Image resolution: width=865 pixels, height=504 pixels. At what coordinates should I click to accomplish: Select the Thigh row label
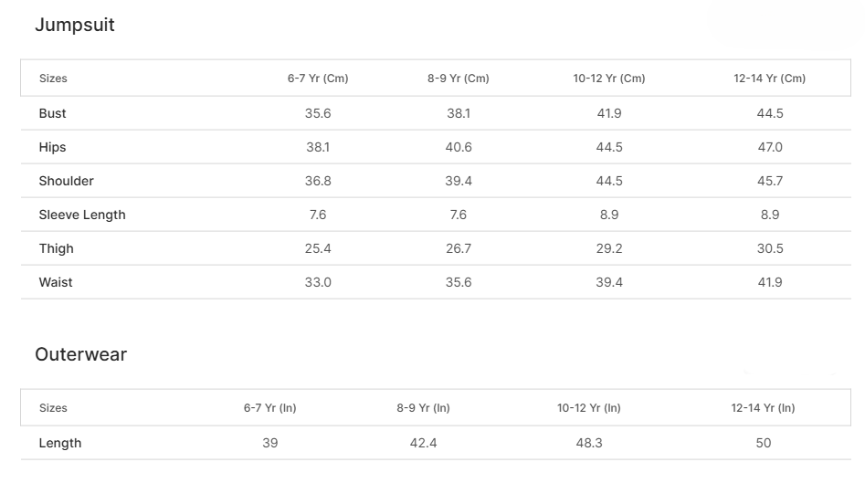57,249
